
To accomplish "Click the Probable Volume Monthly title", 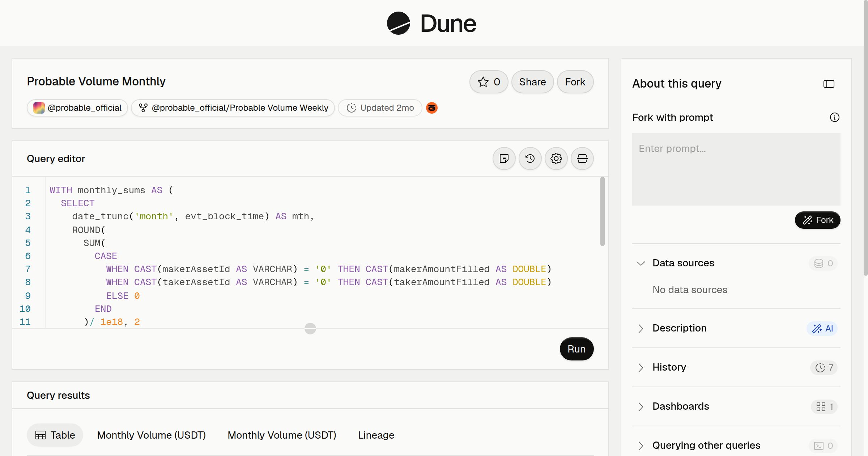I will coord(96,81).
